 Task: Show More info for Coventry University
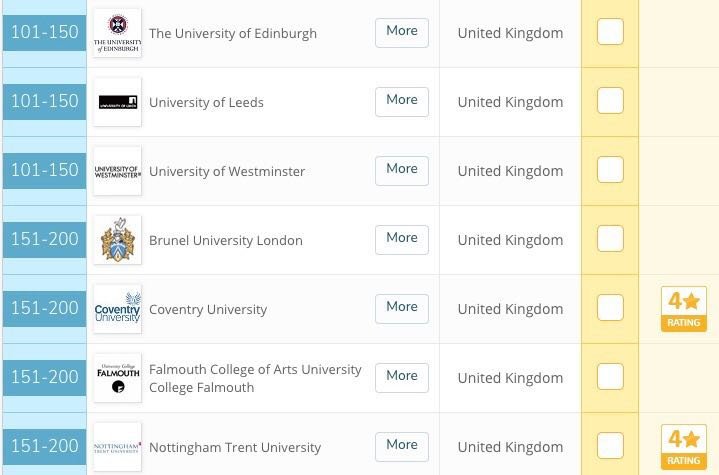pos(402,308)
